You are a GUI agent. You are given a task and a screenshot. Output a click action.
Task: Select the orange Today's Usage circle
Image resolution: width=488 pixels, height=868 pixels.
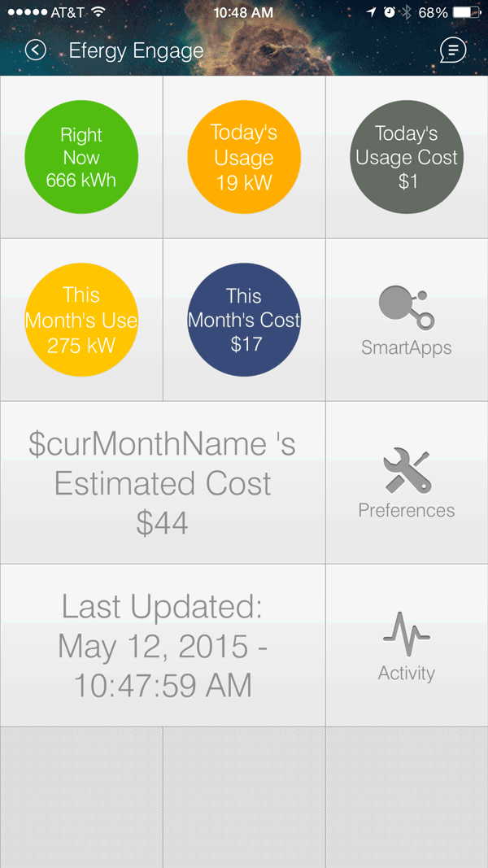(x=244, y=157)
